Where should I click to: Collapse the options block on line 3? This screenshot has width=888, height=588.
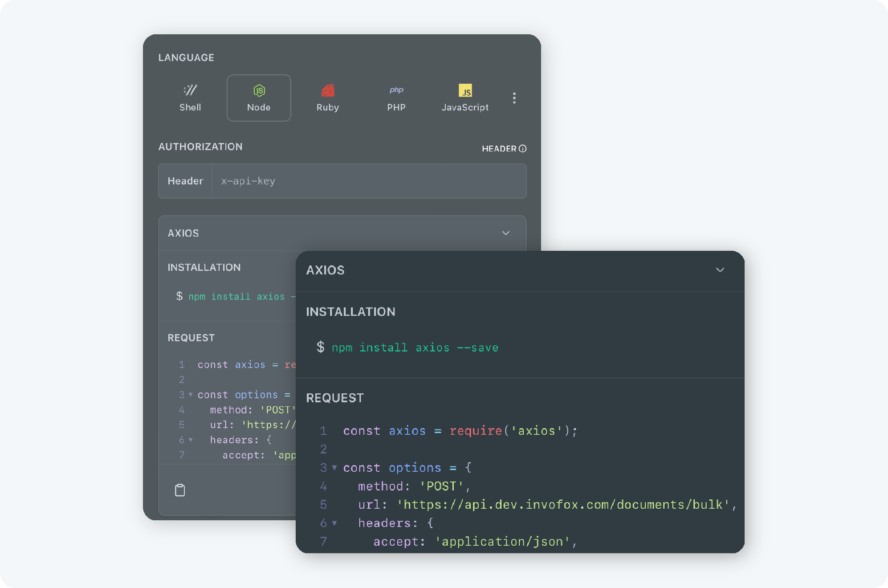click(x=334, y=468)
